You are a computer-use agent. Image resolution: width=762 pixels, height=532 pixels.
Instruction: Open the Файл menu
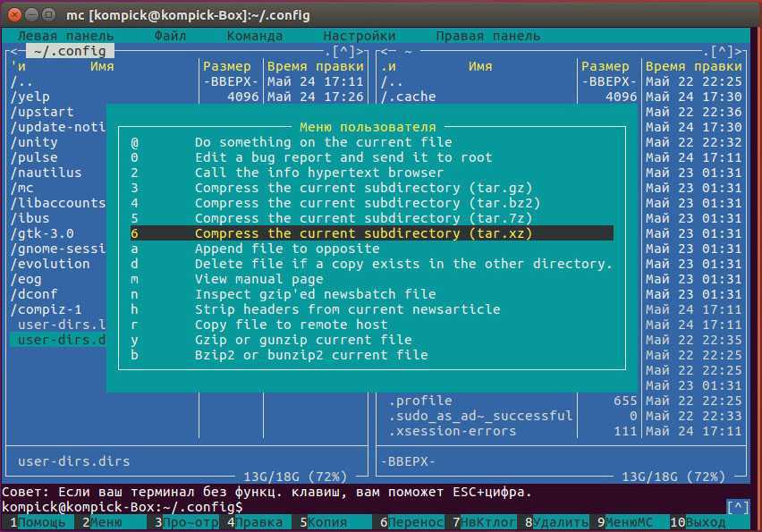170,37
